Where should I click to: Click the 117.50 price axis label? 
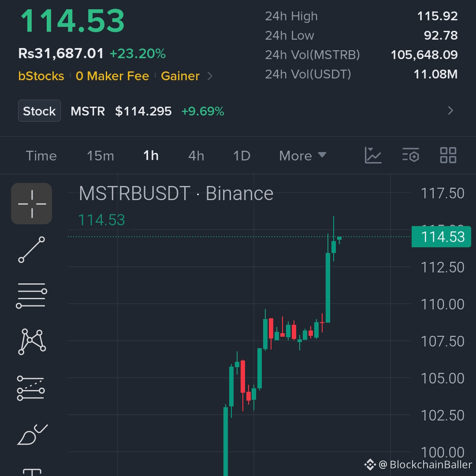[443, 193]
